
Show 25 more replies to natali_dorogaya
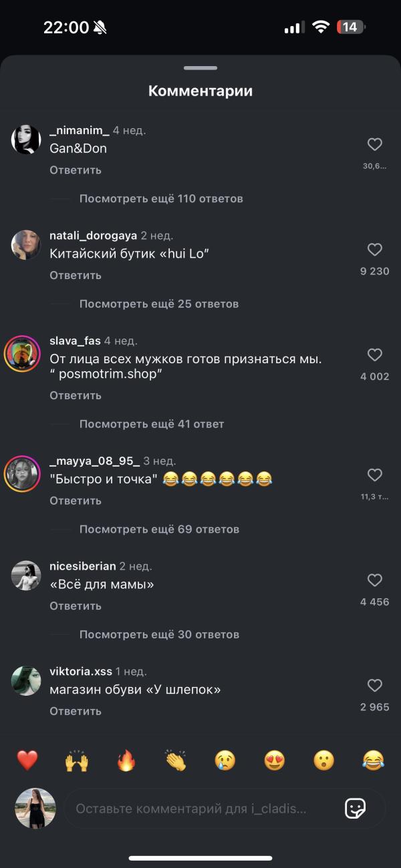point(159,304)
